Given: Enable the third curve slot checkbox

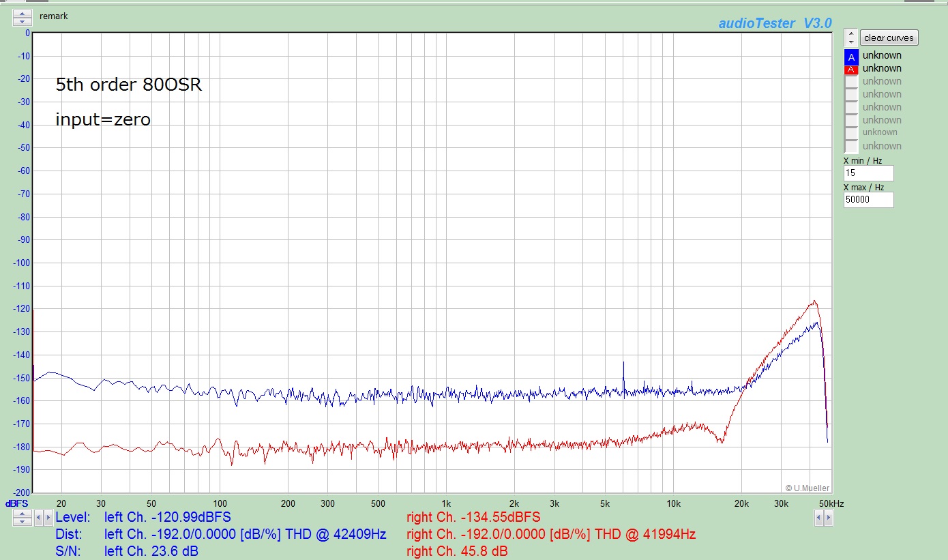Looking at the screenshot, I should click(x=850, y=82).
